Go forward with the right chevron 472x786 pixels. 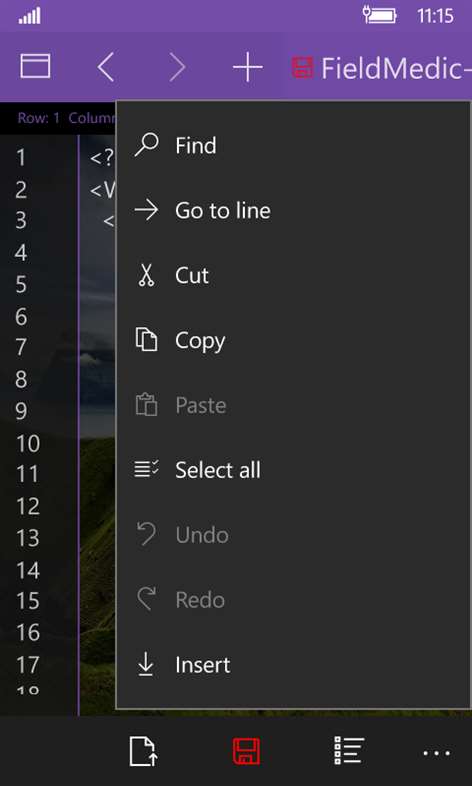[177, 67]
